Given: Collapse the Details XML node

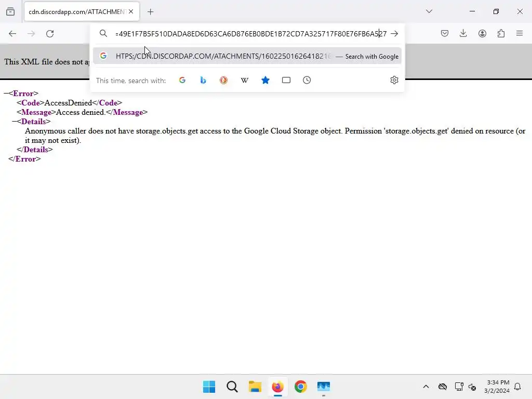Looking at the screenshot, I should point(14,122).
